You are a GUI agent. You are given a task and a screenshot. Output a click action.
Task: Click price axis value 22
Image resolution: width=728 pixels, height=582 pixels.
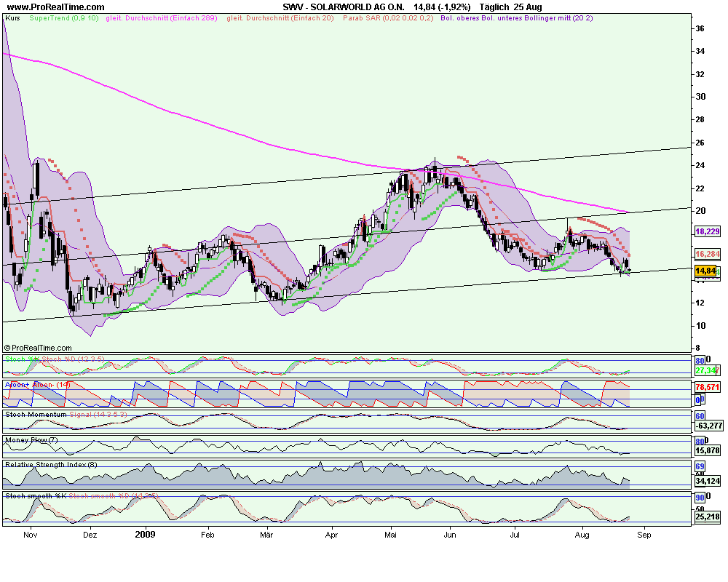pyautogui.click(x=700, y=188)
